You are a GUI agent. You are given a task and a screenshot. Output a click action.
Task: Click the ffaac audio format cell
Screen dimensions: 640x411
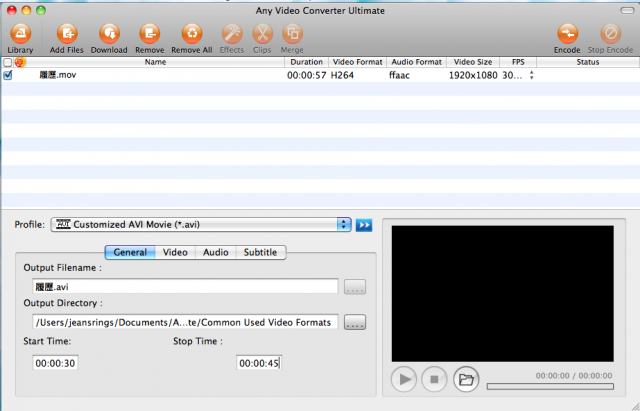pos(399,75)
